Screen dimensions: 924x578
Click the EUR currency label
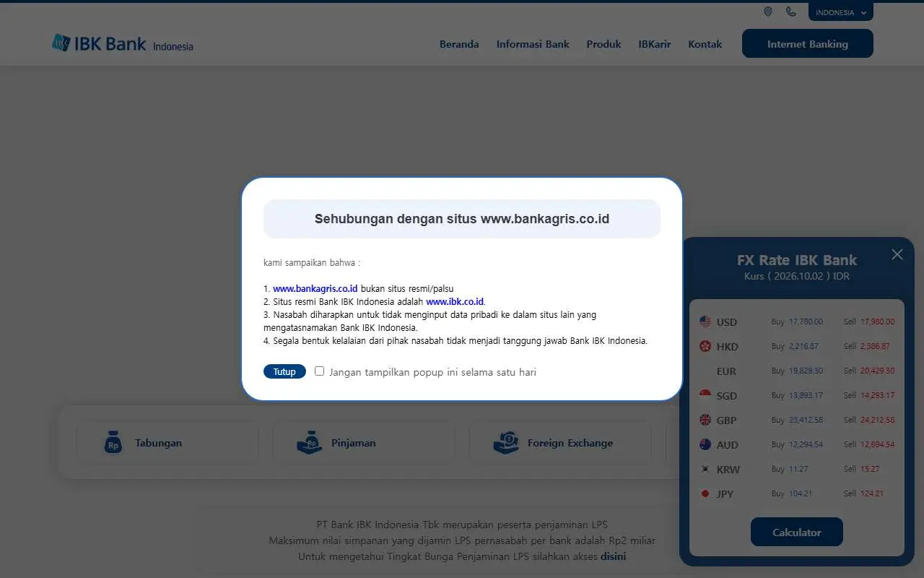[726, 371]
